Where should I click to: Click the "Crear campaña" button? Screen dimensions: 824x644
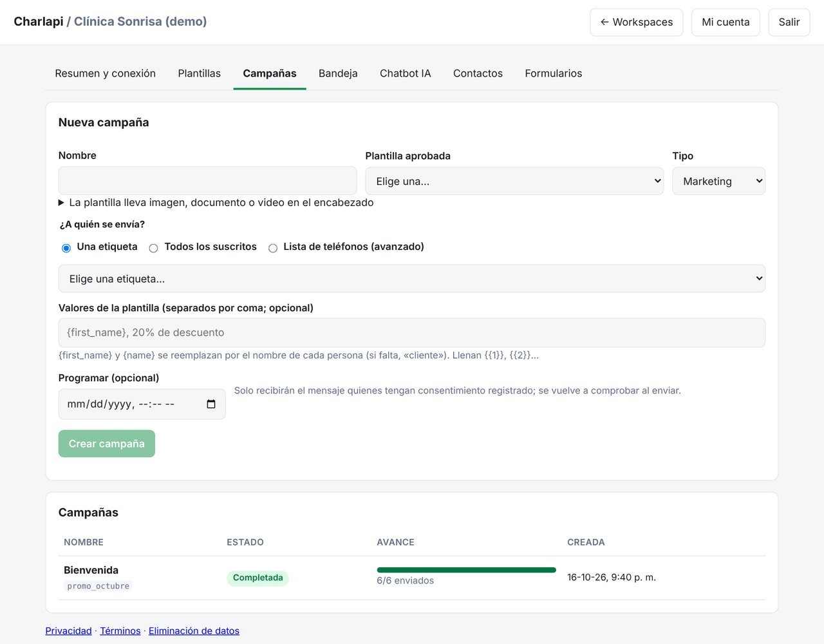(107, 444)
